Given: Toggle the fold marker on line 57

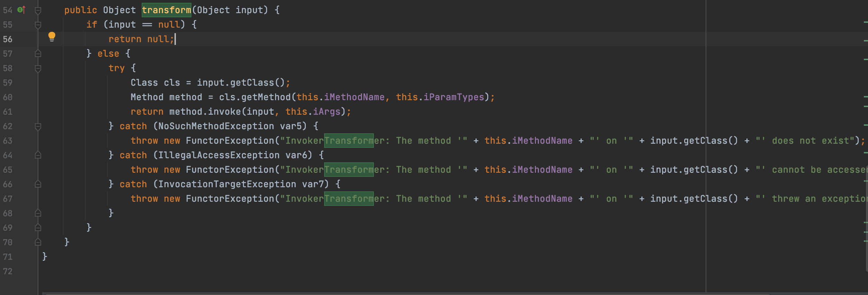Looking at the screenshot, I should pyautogui.click(x=38, y=54).
